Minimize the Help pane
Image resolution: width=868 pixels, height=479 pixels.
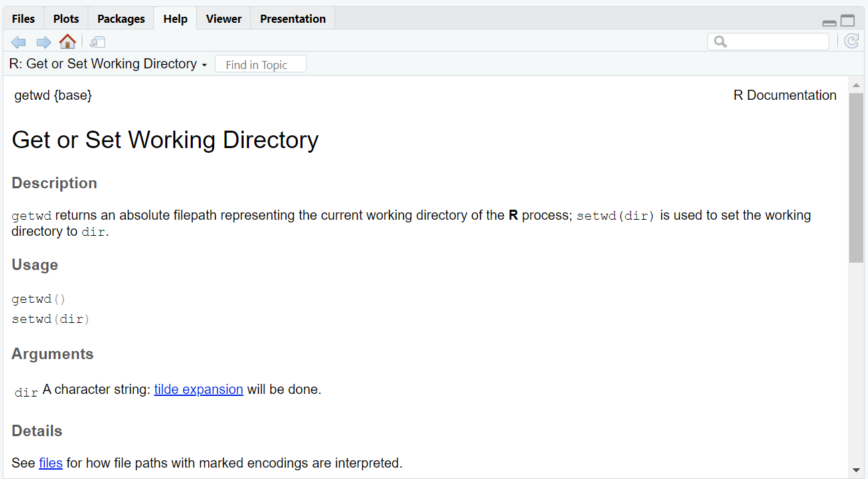(829, 23)
